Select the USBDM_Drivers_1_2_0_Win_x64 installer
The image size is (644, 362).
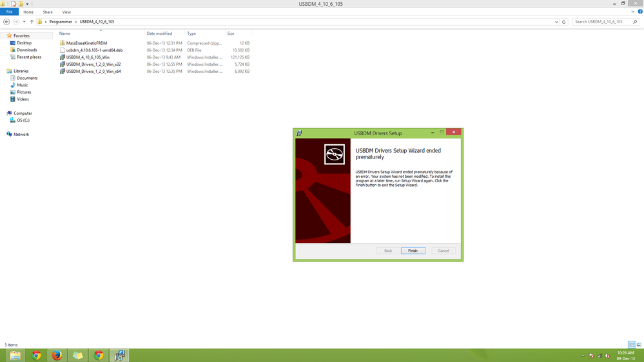pyautogui.click(x=93, y=71)
